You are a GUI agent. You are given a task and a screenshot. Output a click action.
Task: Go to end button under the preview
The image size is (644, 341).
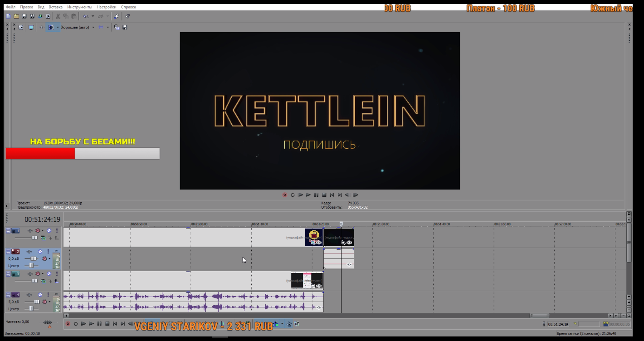click(340, 195)
